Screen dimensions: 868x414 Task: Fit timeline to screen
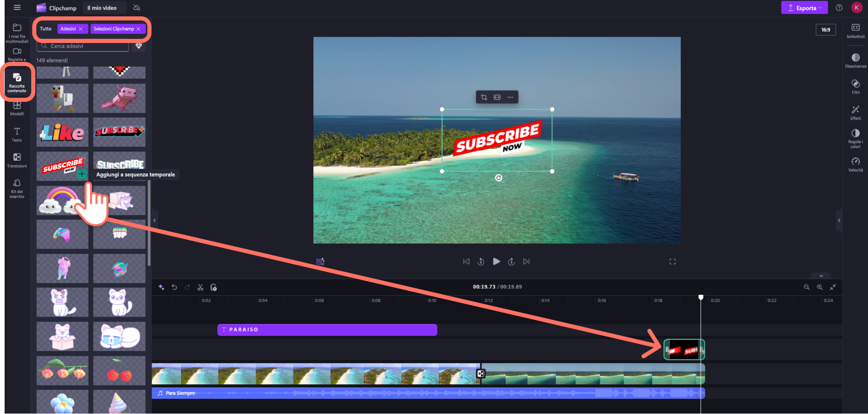click(833, 287)
